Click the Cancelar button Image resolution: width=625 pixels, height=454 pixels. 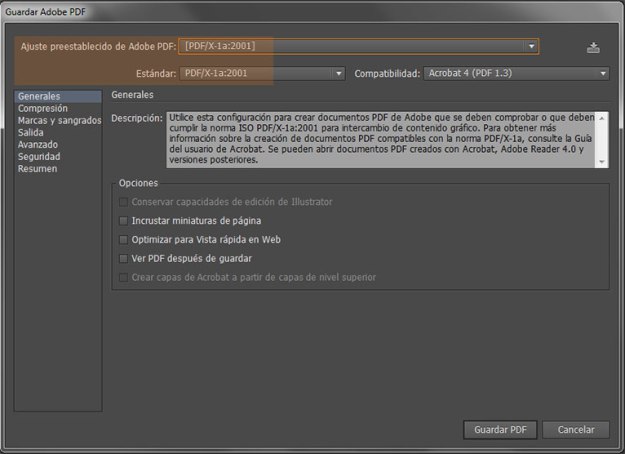coord(576,430)
